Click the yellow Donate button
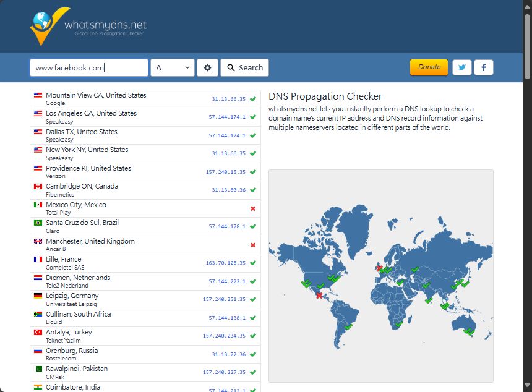532x392 pixels. tap(429, 67)
